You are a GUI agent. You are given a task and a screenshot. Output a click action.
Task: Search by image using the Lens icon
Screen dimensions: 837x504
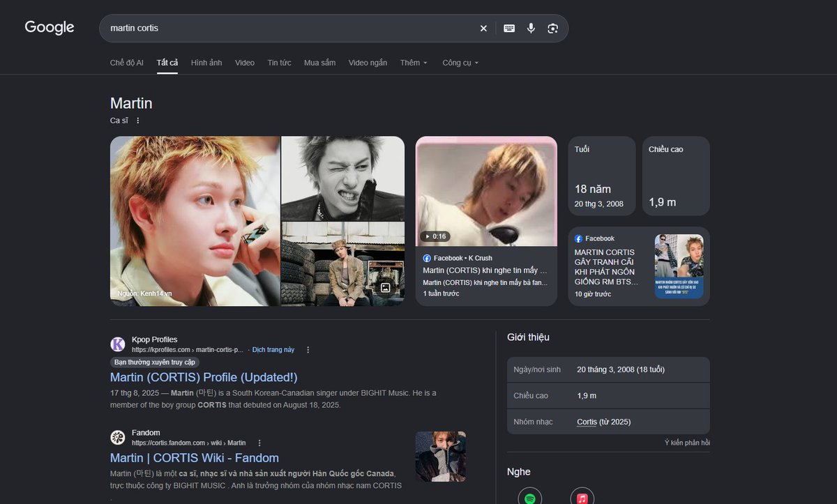(553, 29)
